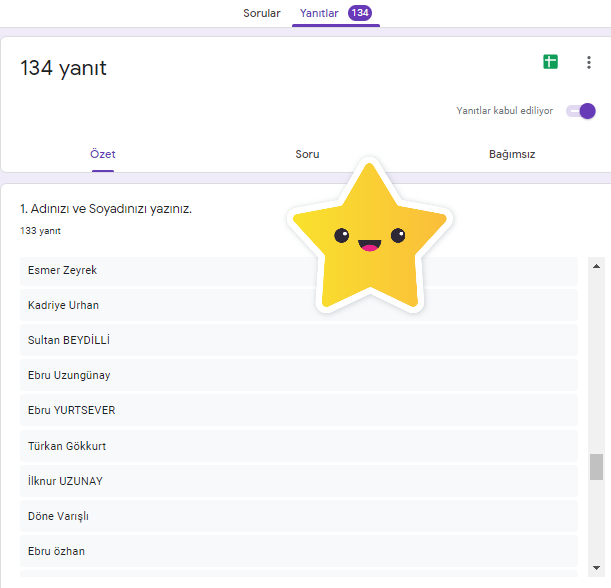This screenshot has height=588, width=611.
Task: Select the 'Döne Varışlı' response row
Action: click(x=298, y=516)
